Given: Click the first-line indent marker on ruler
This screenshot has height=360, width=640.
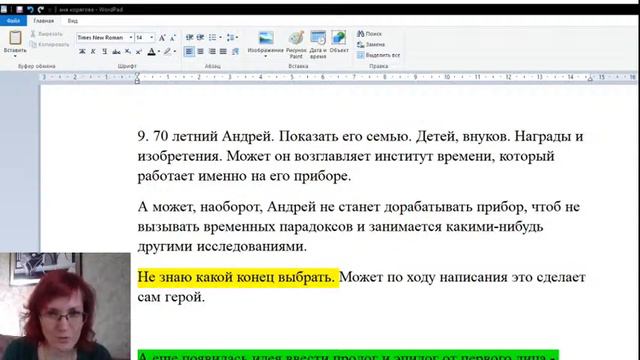Looking at the screenshot, I should [x=138, y=75].
